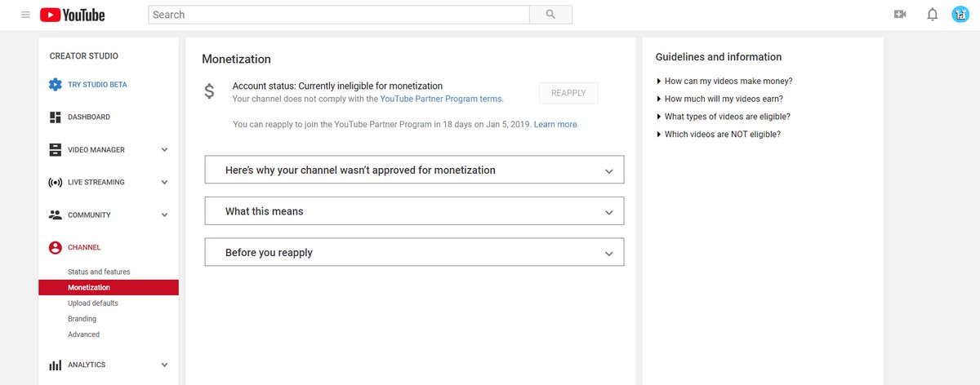Click the search magnifier button
980x385 pixels.
coord(550,15)
